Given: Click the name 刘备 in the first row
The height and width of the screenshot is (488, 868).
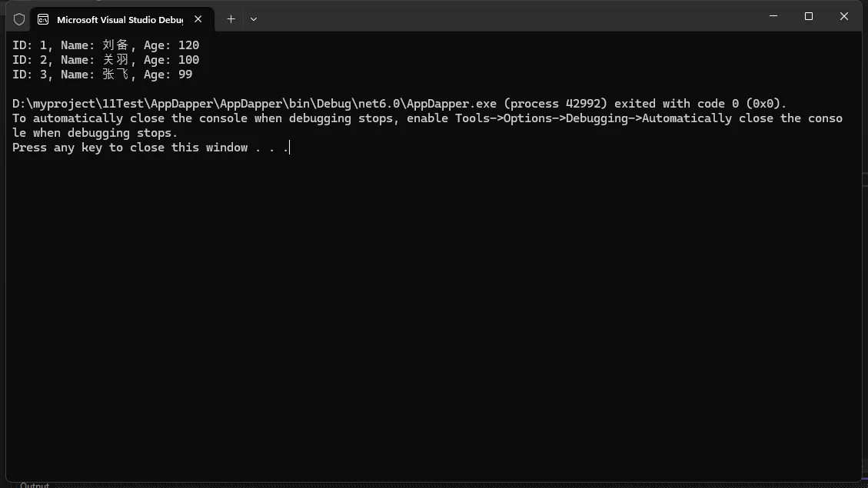Looking at the screenshot, I should [x=116, y=45].
